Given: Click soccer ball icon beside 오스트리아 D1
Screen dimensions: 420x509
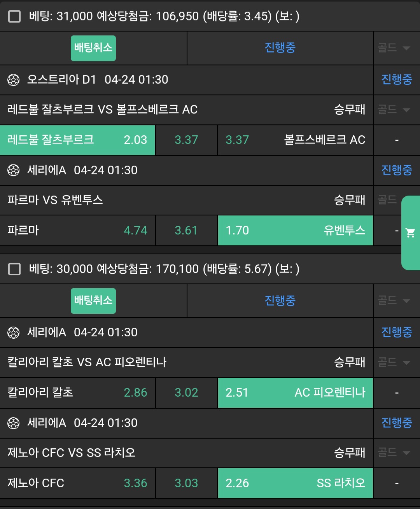Looking at the screenshot, I should (x=14, y=80).
